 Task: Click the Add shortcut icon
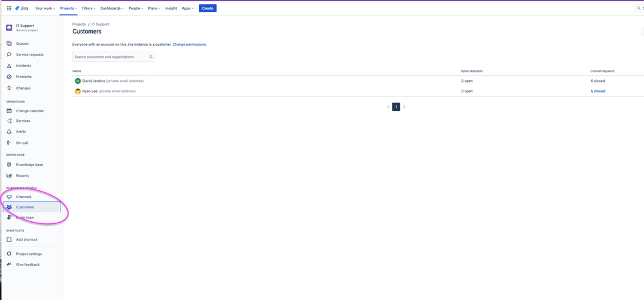9,239
